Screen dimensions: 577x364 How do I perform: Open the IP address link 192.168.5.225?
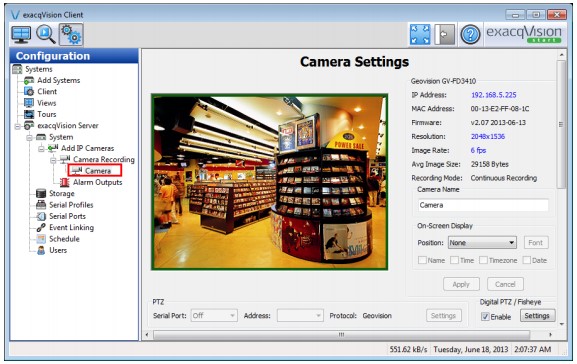coord(493,95)
